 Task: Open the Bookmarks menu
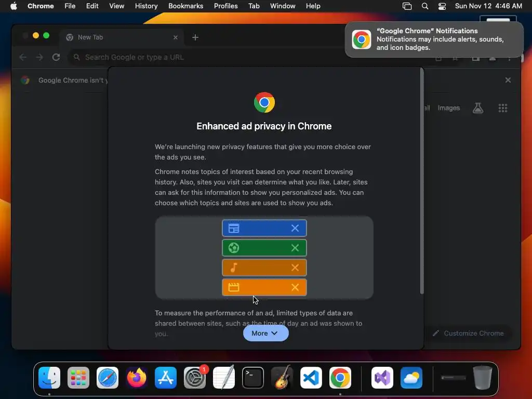coord(186,6)
